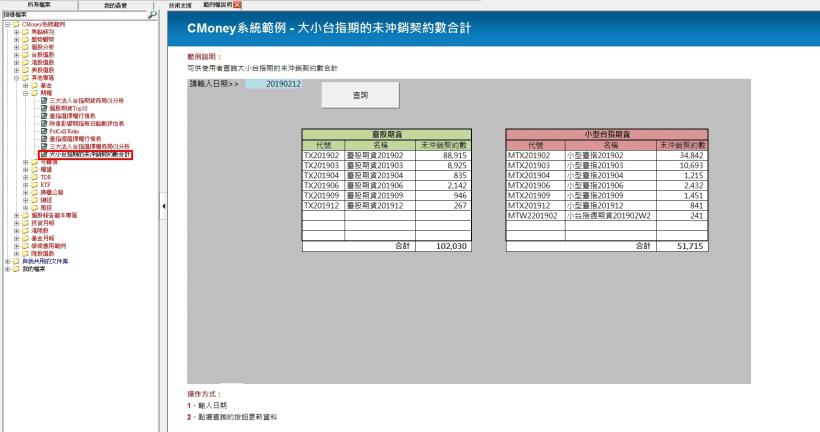The width and height of the screenshot is (820, 432).
Task: Open 三大法人台指選擇權長期OI分析 report
Action: point(89,146)
